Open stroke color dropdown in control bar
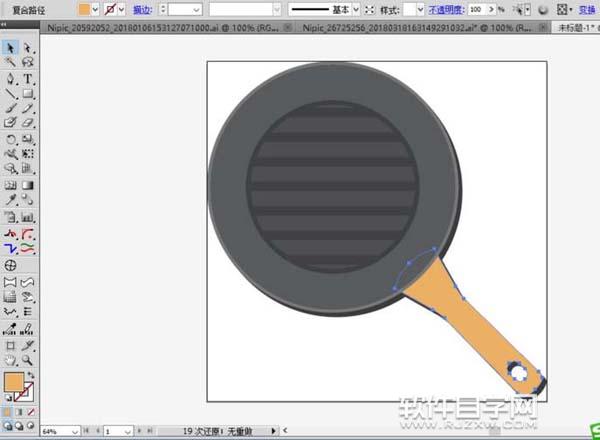Screen dimensions: 600x440 [x=121, y=9]
